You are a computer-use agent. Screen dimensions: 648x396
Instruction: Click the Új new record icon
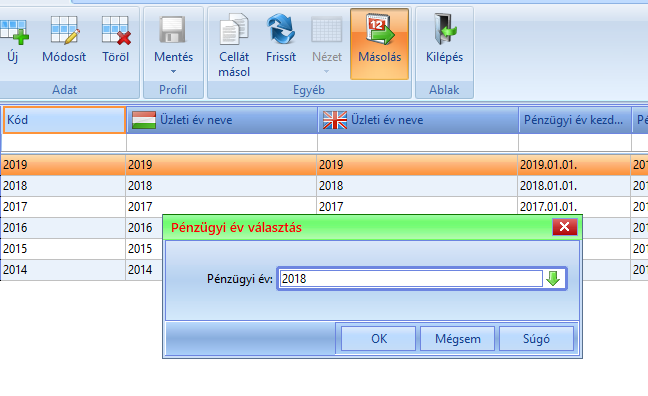point(14,31)
